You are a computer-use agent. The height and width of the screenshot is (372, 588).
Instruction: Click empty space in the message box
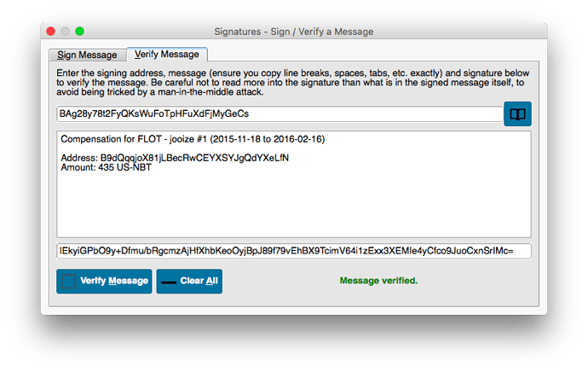tap(294, 205)
